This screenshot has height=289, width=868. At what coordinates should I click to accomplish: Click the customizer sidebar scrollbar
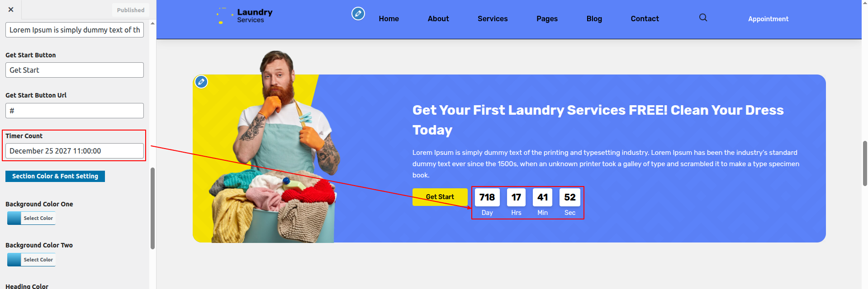click(152, 208)
